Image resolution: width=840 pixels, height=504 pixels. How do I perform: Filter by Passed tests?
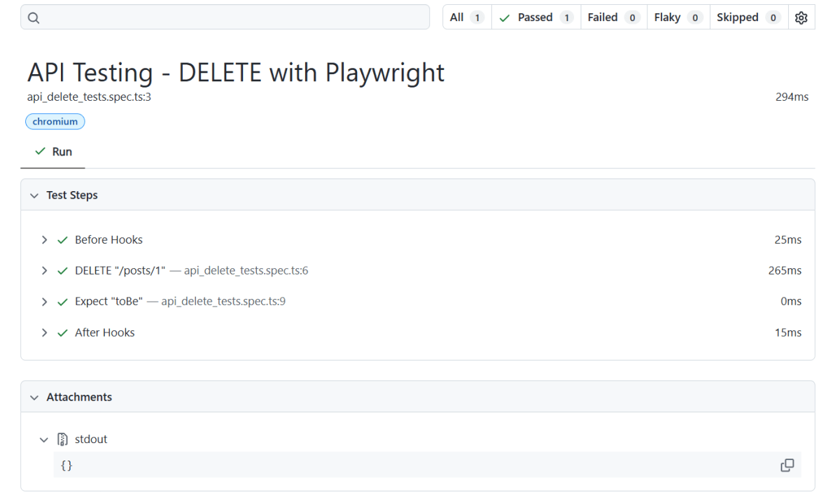pos(536,17)
